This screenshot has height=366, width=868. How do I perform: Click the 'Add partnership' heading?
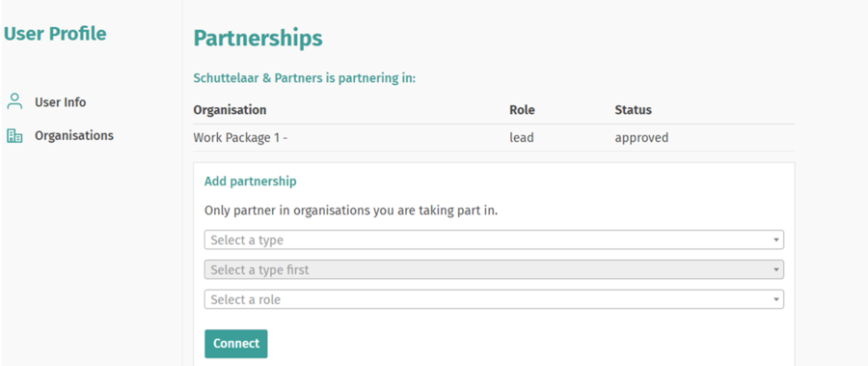coord(250,182)
